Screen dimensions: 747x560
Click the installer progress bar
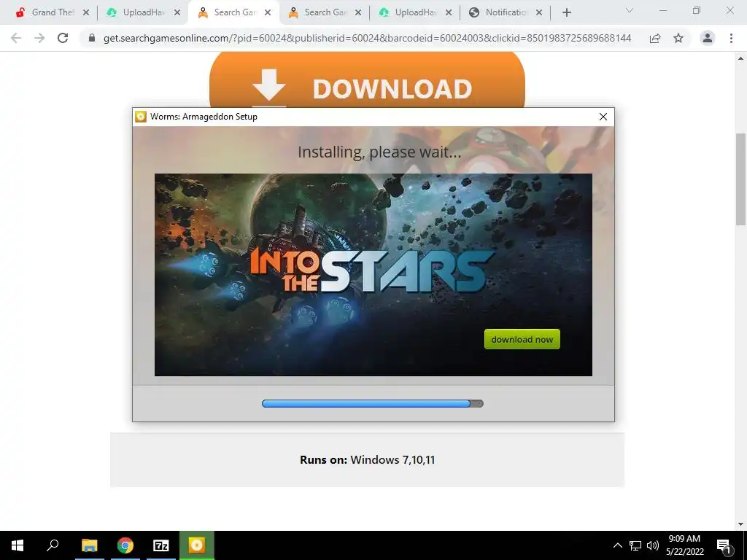(x=373, y=404)
